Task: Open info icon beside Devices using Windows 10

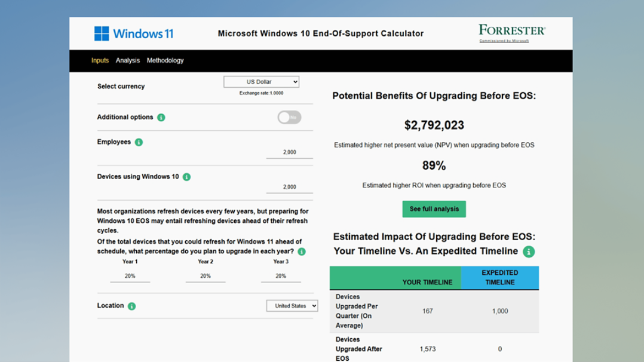Action: point(186,177)
